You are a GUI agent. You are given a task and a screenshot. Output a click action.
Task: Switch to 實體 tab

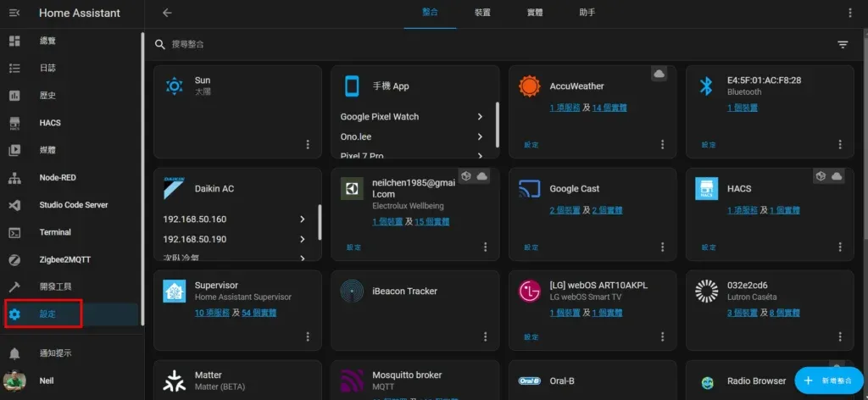click(x=535, y=13)
